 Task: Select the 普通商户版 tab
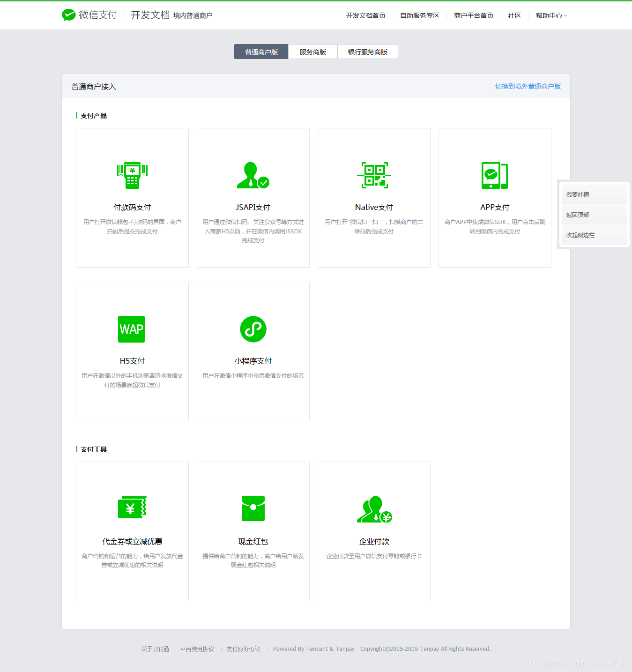pyautogui.click(x=261, y=52)
